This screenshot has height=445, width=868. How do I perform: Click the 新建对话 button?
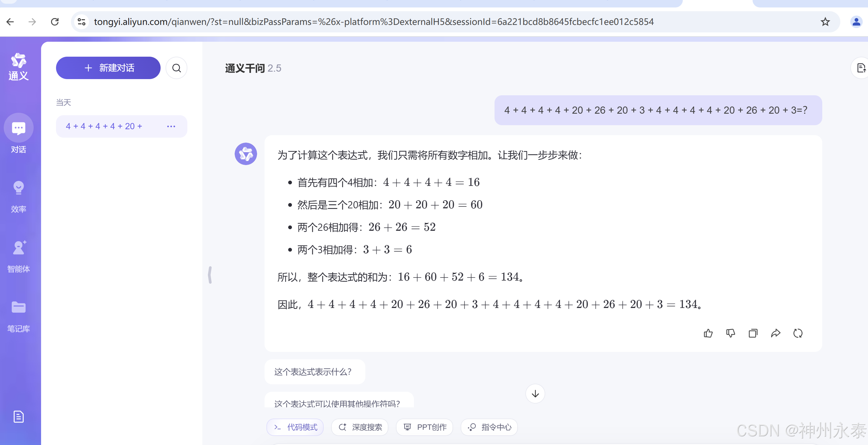[108, 68]
